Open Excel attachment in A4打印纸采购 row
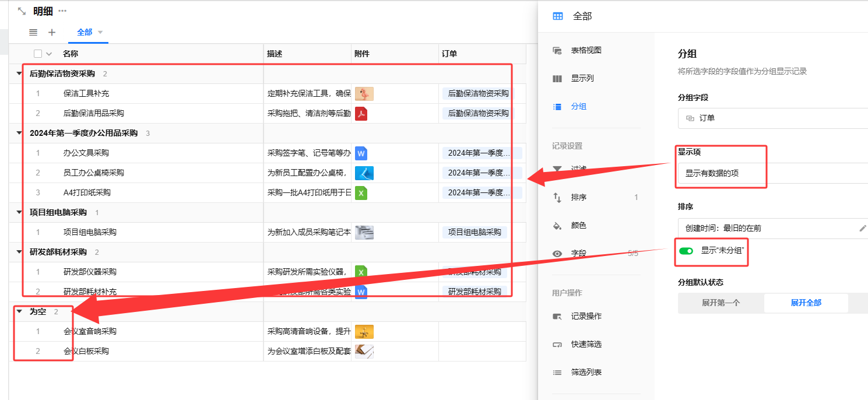 [361, 192]
